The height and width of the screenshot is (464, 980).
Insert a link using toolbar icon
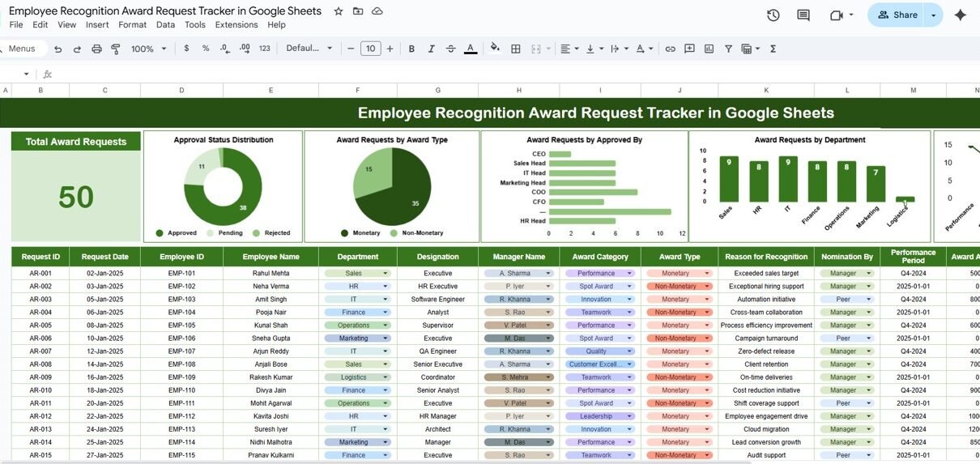point(670,49)
